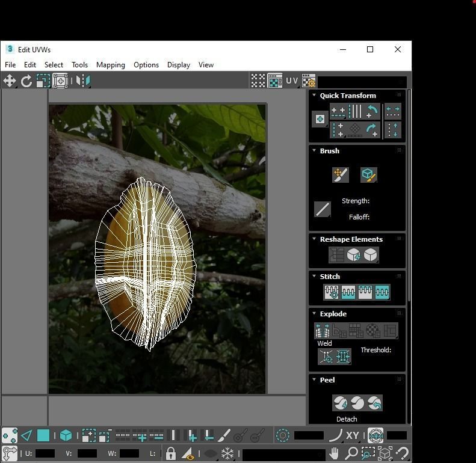The height and width of the screenshot is (463, 476).
Task: Click in the W coordinate field
Action: 129,453
